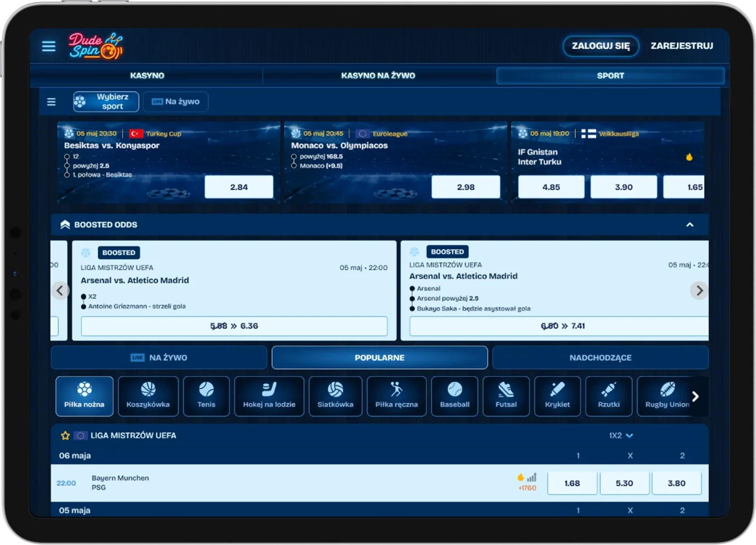Click the Zarejestruj link
Screen dimensions: 756x545
tap(682, 46)
